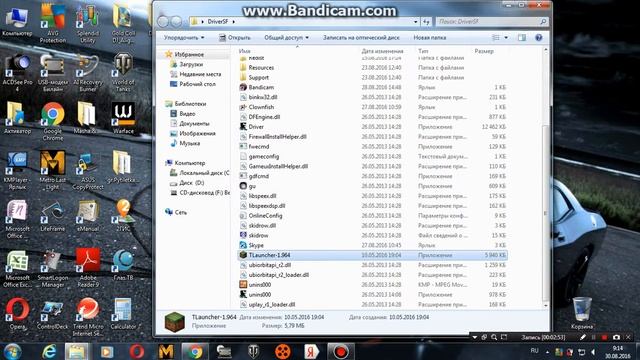The image size is (640, 360).
Task: Refresh the folder with refresh button
Action: click(427, 22)
